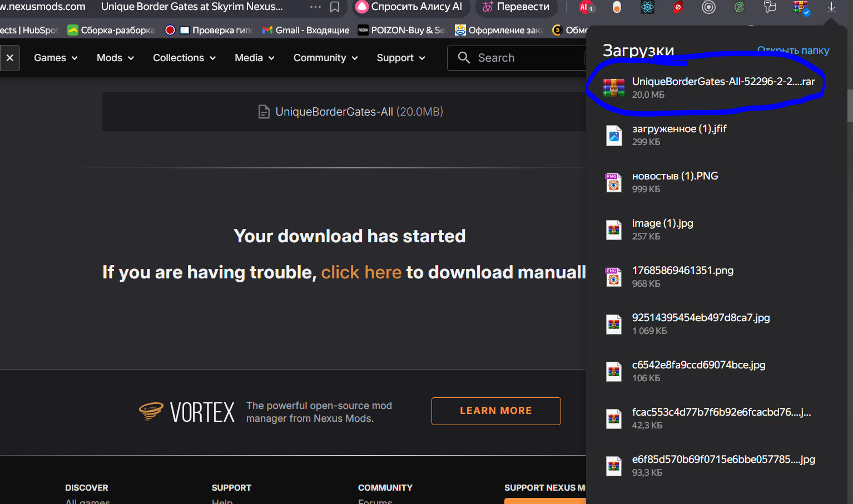This screenshot has width=853, height=504.
Task: Open the Сборка-разборка bookmark
Action: point(111,30)
